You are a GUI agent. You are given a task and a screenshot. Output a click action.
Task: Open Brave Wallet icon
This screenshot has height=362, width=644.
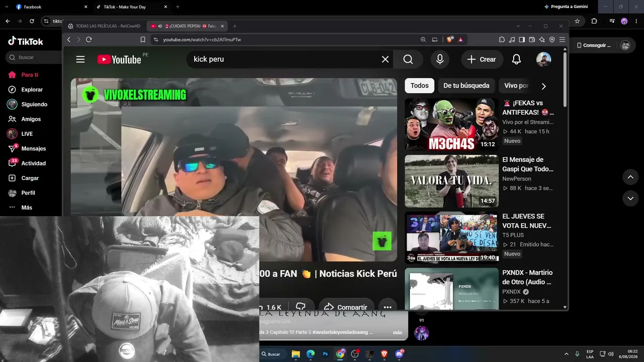tap(532, 39)
